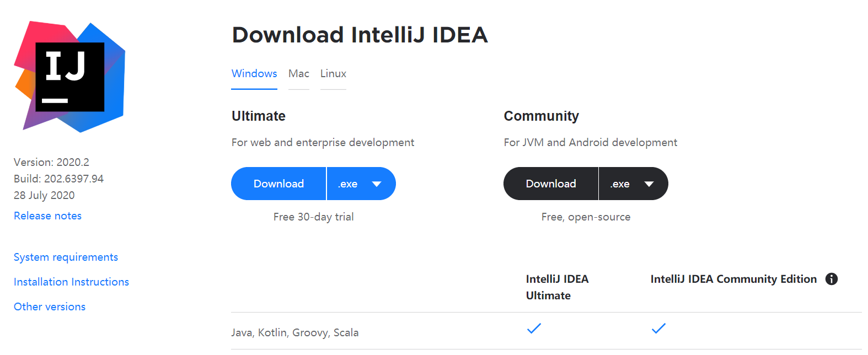Click the IntelliJ IDEA logo
The width and height of the screenshot is (868, 355).
69,77
